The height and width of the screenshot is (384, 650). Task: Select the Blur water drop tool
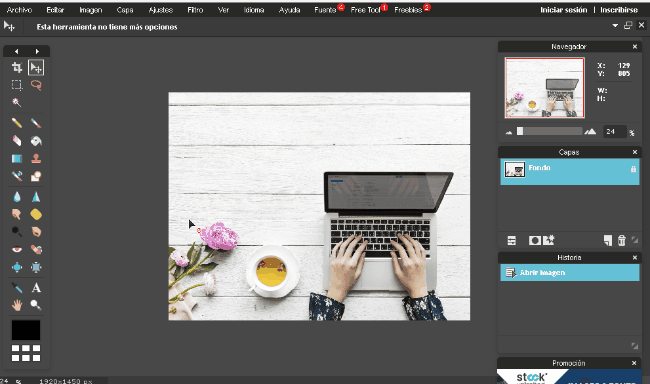(x=17, y=197)
